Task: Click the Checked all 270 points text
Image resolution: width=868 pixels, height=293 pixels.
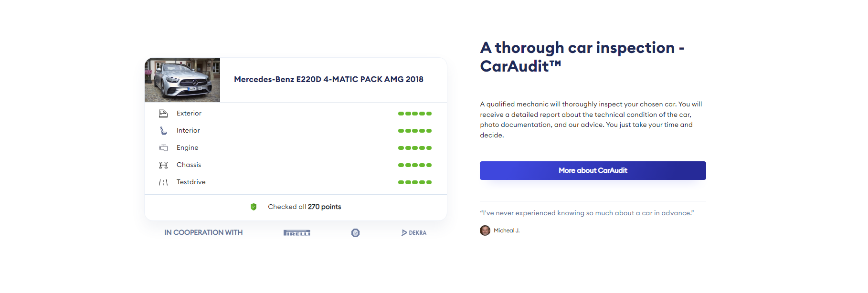Action: coord(304,207)
